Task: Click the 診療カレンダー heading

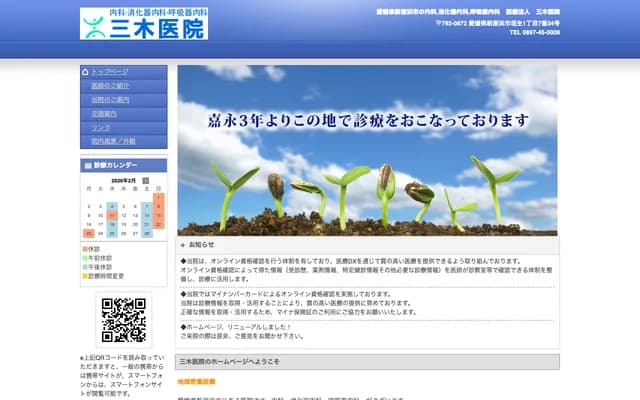Action: [x=116, y=165]
